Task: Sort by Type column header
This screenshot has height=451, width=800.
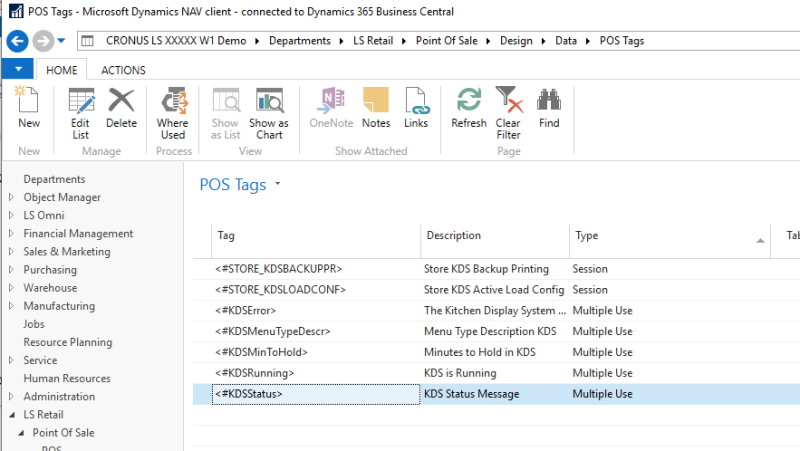Action: 670,236
